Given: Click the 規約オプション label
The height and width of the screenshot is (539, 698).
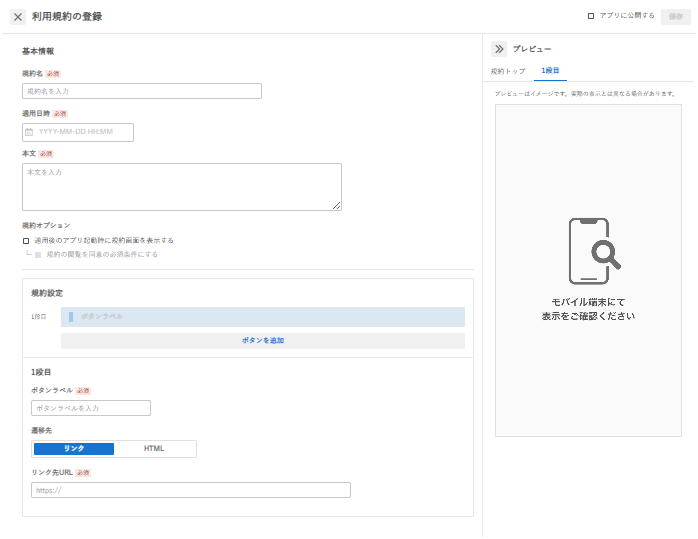Looking at the screenshot, I should (46, 226).
